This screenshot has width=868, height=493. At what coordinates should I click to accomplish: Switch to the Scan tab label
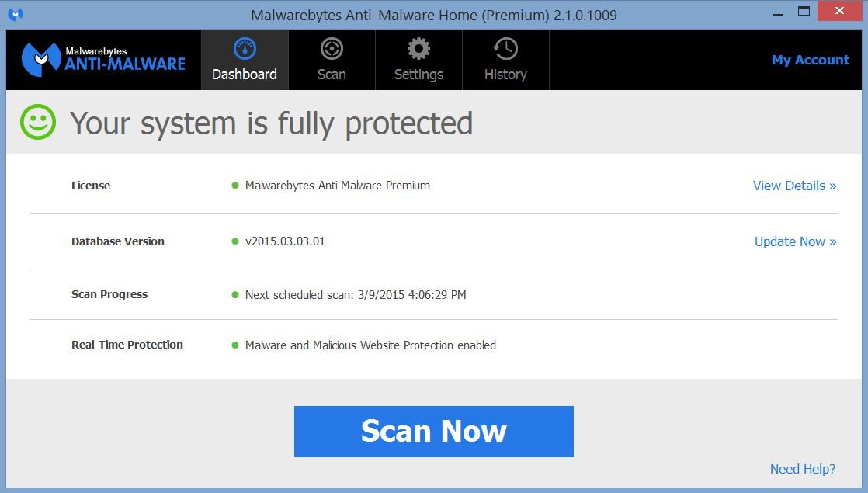tap(332, 75)
